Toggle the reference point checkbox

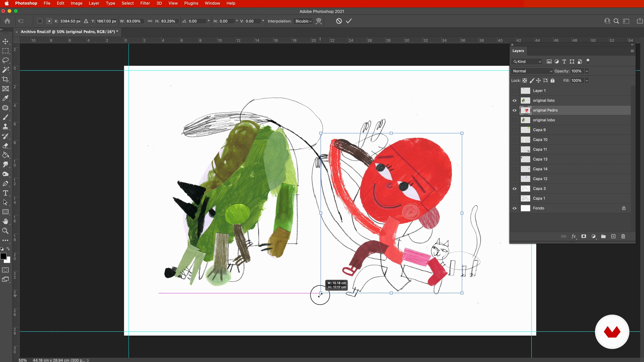point(40,21)
